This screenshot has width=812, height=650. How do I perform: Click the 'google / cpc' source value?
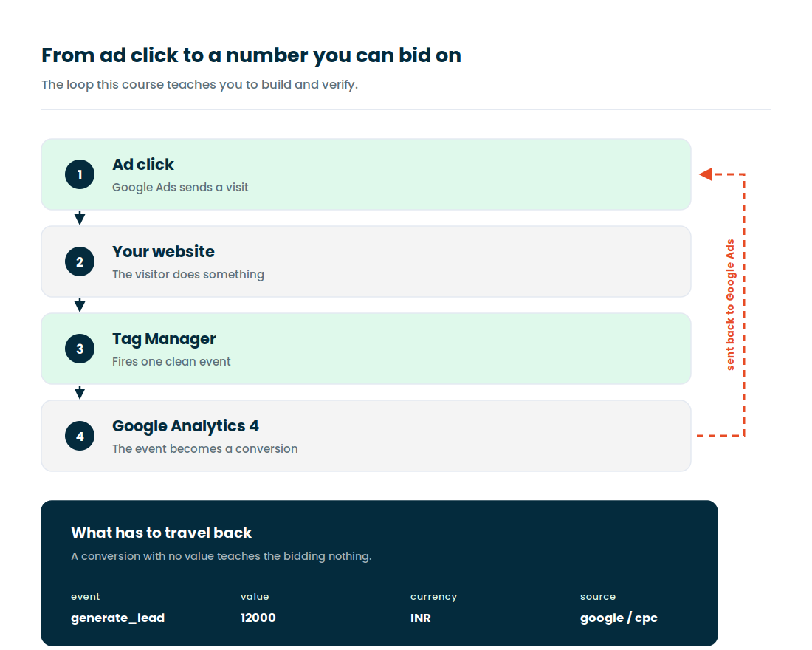click(619, 617)
